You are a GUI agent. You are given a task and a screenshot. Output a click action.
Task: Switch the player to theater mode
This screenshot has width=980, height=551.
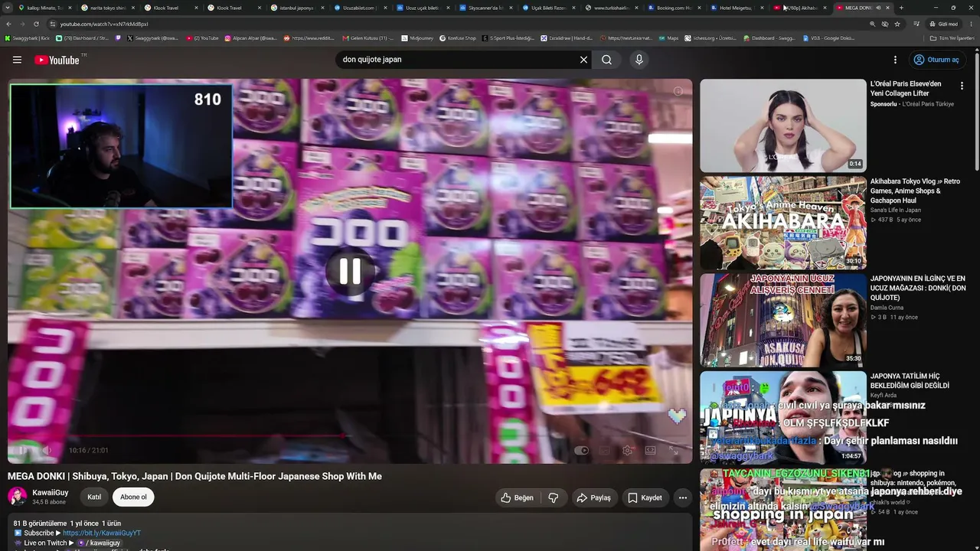click(651, 451)
